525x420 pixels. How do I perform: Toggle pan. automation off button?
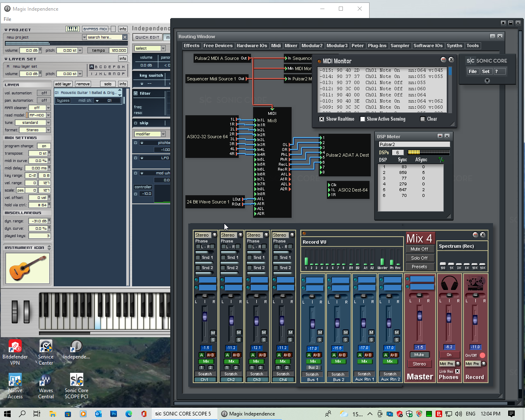pyautogui.click(x=44, y=100)
